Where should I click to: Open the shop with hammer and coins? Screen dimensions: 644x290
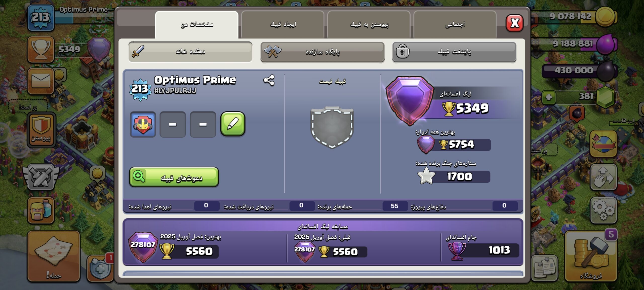coord(591,256)
